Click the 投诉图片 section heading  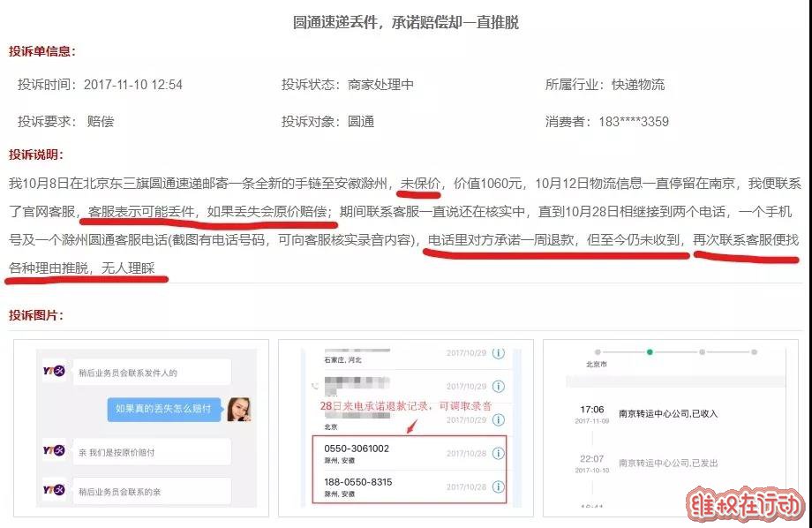tap(35, 315)
